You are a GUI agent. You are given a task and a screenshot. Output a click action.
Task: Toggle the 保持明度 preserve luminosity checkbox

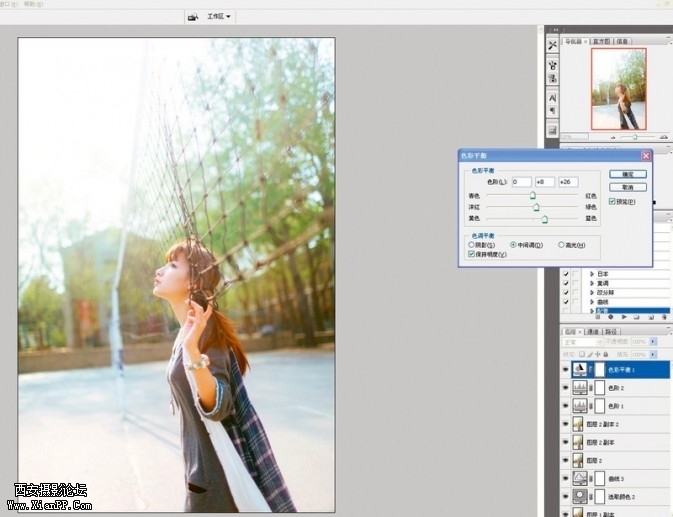coord(472,254)
